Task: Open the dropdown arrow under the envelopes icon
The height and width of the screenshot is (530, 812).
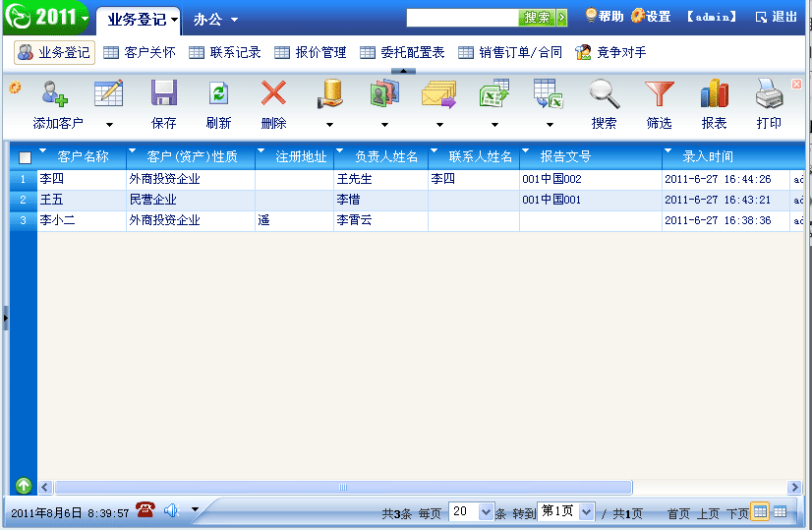Action: pos(439,124)
